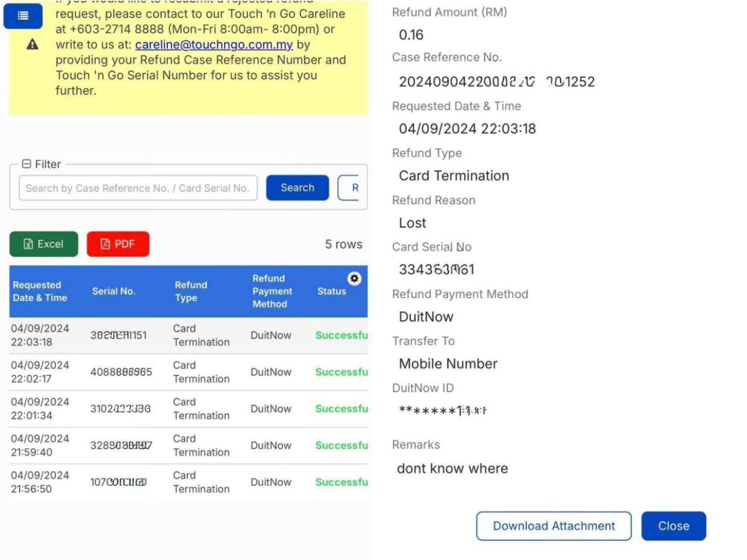Sort by Serial No. column header
Screen dimensions: 747x560
click(x=113, y=291)
